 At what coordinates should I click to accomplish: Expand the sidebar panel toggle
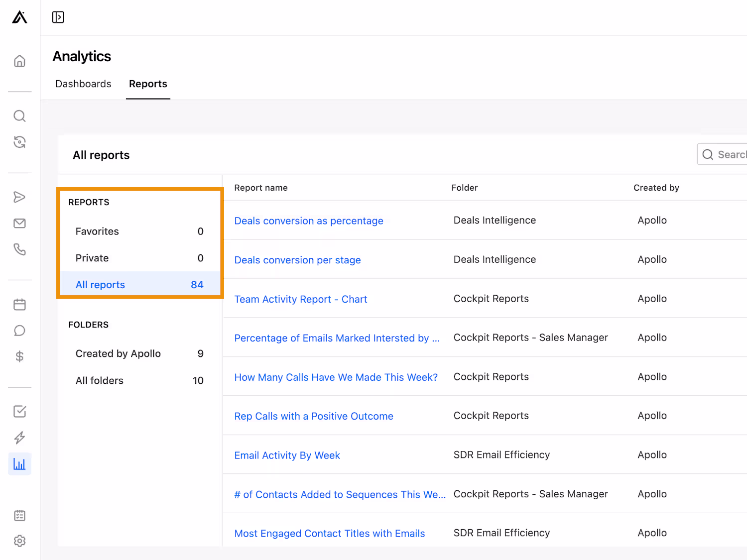click(58, 17)
